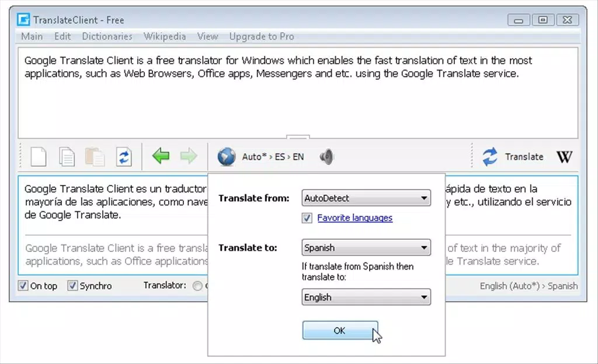Toggle the Favorite languages checkbox
This screenshot has height=364, width=598.
tap(307, 218)
